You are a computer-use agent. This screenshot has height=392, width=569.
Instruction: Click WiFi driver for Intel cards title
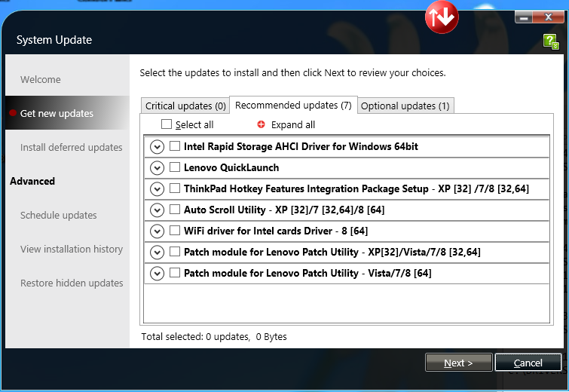click(x=276, y=231)
